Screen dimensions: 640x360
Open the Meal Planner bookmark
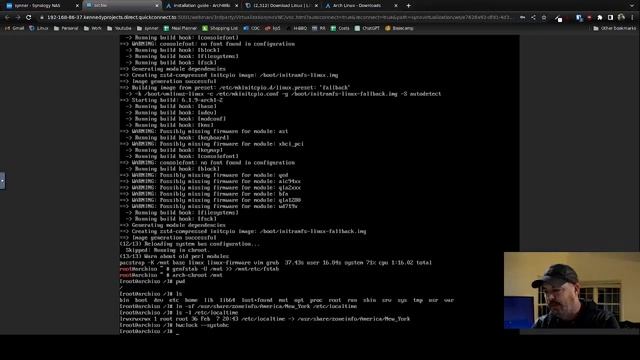180,28
